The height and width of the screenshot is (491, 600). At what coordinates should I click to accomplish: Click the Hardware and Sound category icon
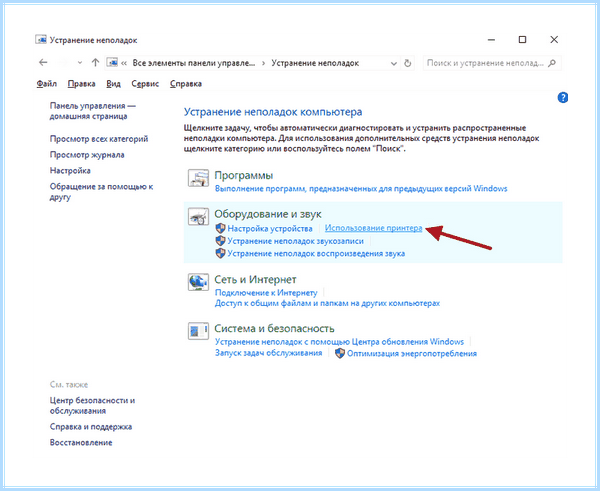(x=198, y=217)
